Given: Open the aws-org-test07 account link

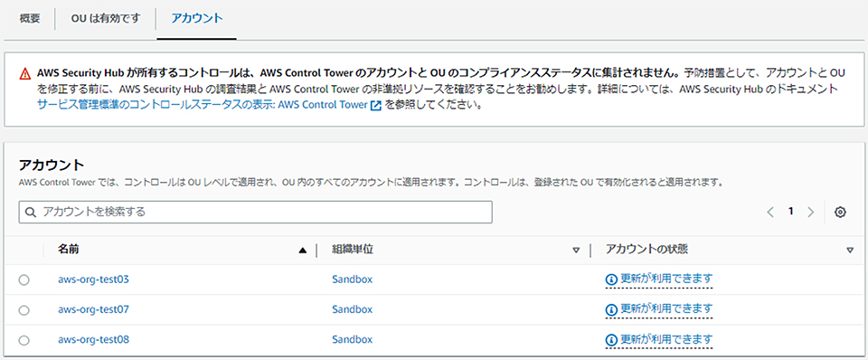Looking at the screenshot, I should tap(93, 309).
